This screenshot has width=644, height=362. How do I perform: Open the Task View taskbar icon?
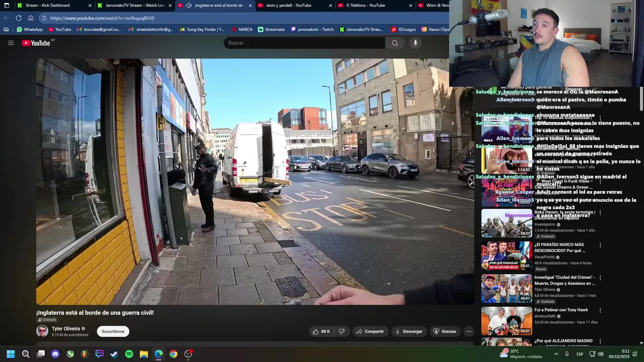pos(41,354)
